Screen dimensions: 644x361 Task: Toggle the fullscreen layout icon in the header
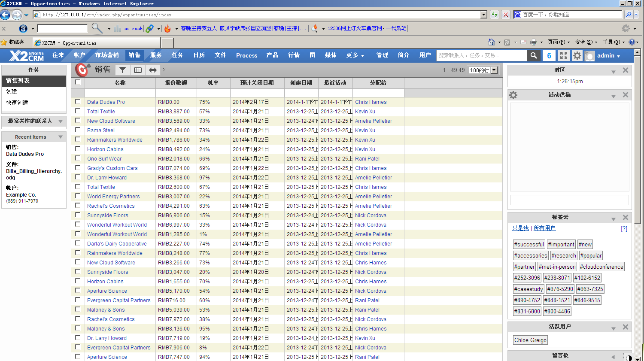click(x=563, y=56)
